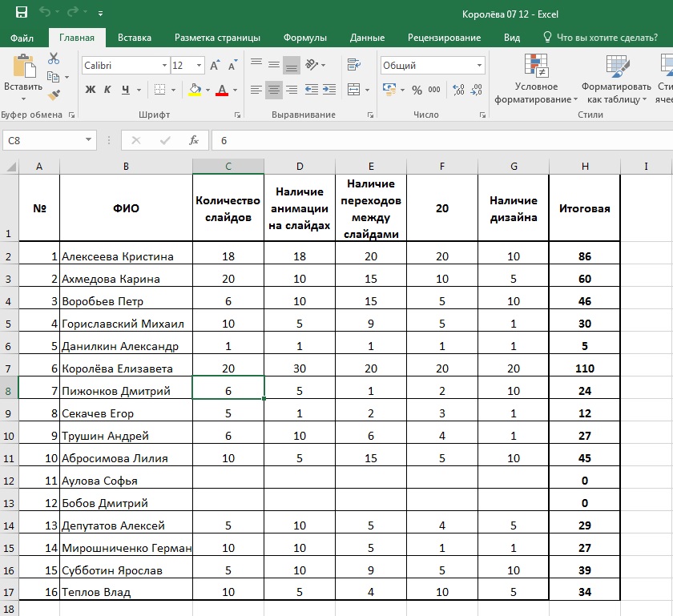Click the Paste clipboard icon

(23, 66)
